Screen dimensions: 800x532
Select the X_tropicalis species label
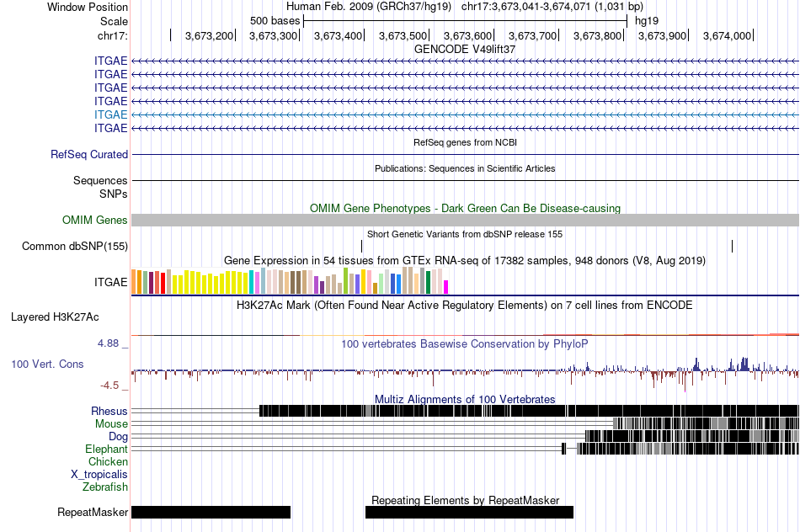point(99,475)
